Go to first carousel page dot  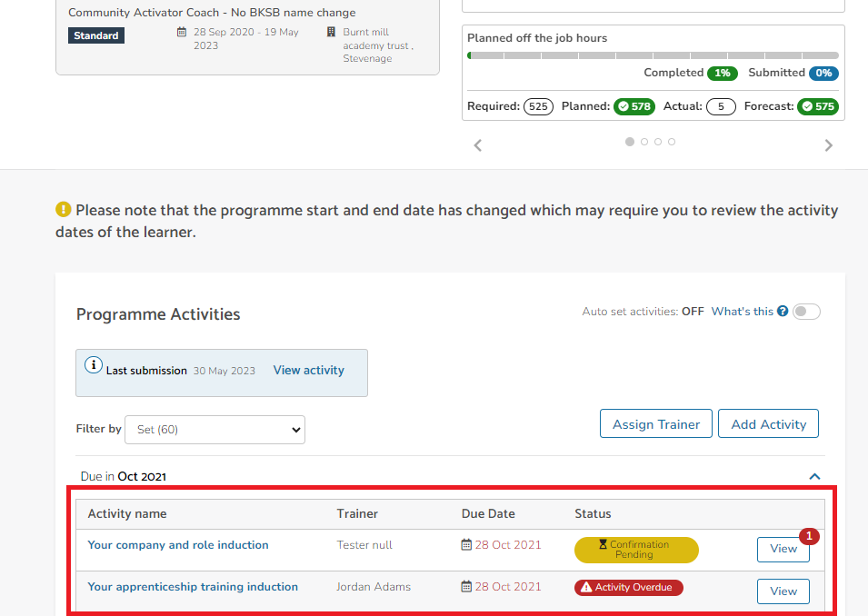pyautogui.click(x=630, y=142)
